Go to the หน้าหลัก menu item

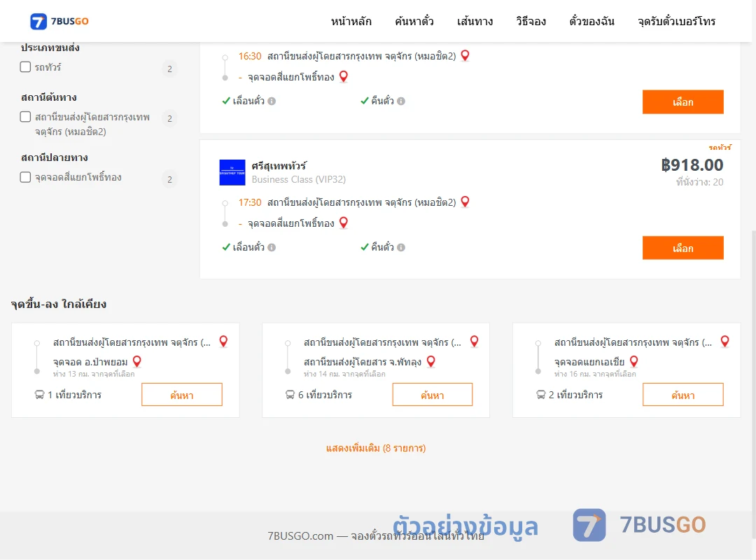[351, 21]
